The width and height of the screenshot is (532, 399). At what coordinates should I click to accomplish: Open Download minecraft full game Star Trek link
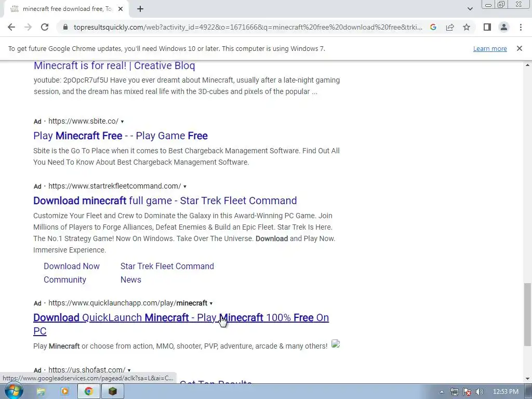pos(165,201)
